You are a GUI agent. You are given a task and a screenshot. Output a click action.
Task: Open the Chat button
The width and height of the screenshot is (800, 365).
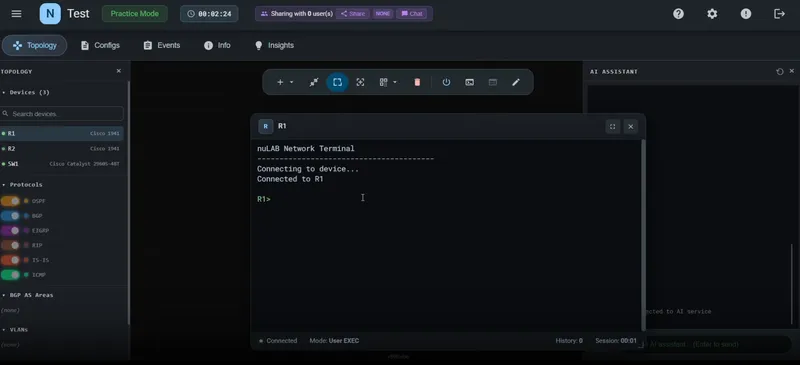pos(412,14)
